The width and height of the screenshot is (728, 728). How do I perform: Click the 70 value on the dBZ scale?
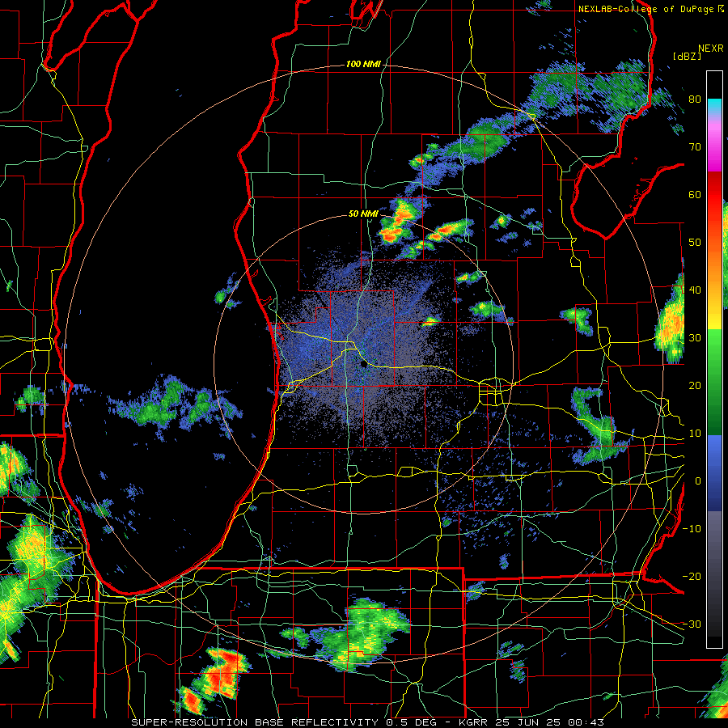695,146
